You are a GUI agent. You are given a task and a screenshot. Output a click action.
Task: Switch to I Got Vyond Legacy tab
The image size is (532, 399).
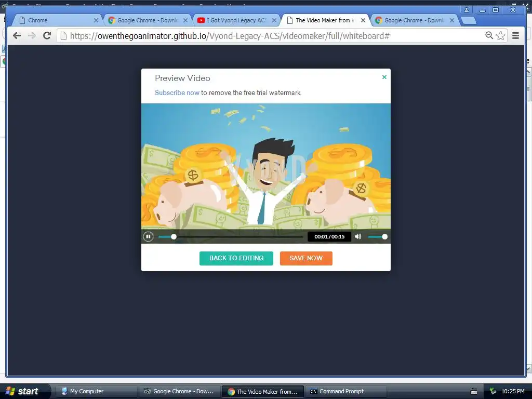[x=236, y=20]
